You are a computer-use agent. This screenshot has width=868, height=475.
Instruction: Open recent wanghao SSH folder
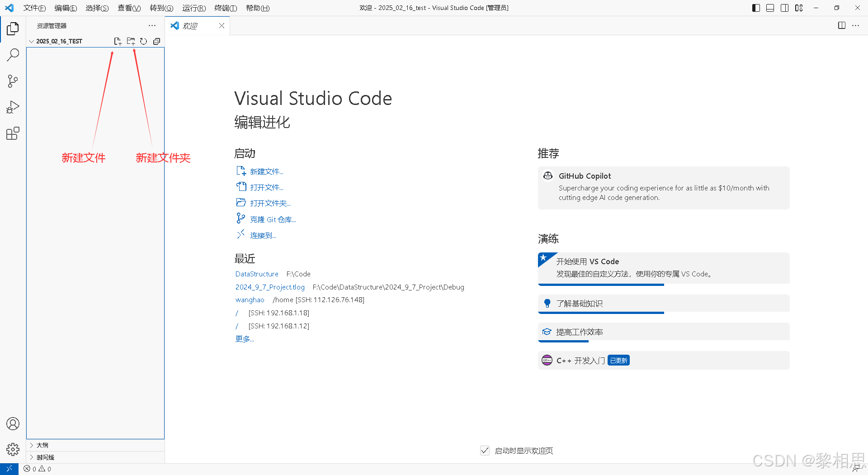pos(250,300)
